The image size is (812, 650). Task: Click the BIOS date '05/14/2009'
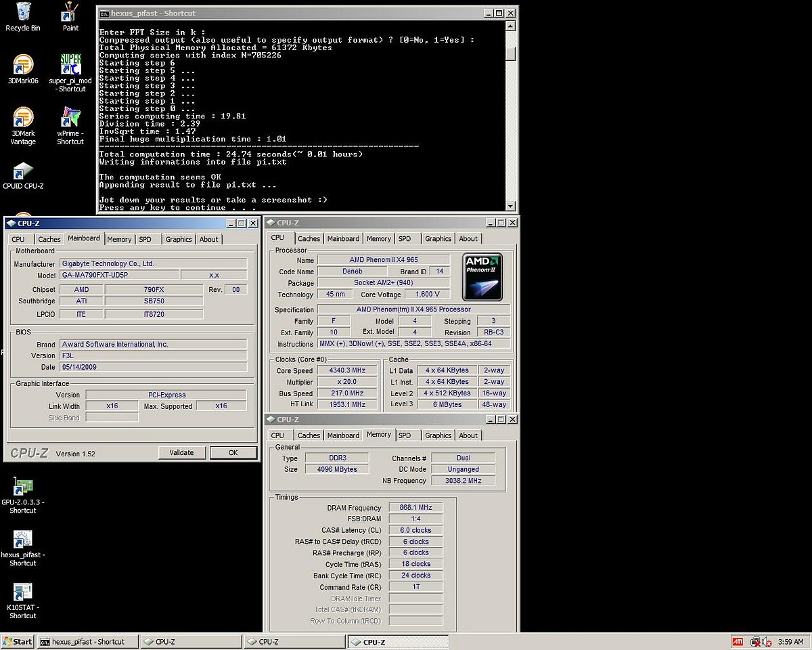[153, 367]
